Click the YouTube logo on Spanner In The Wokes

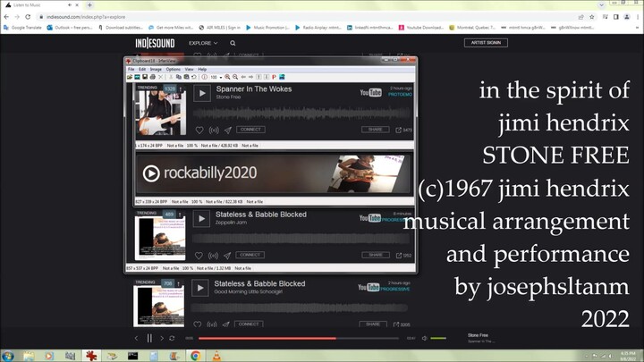[x=371, y=93]
